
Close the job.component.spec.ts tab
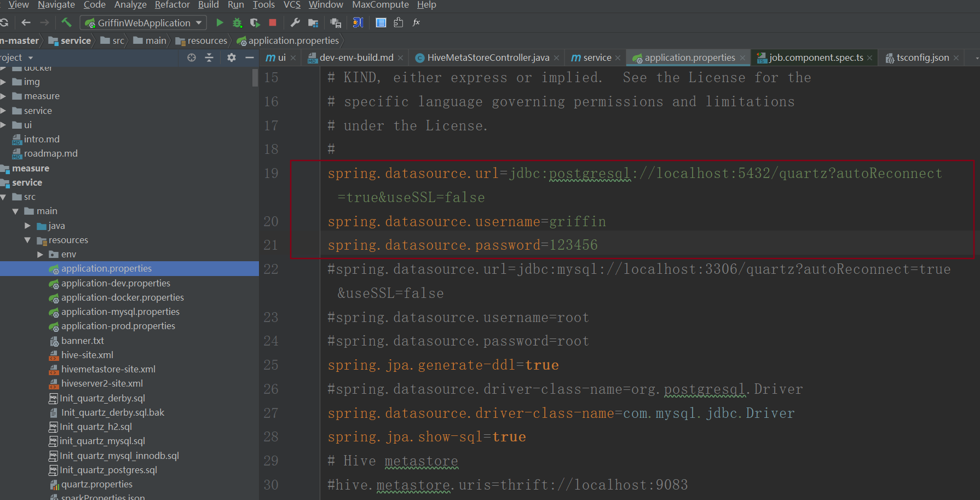tap(869, 58)
